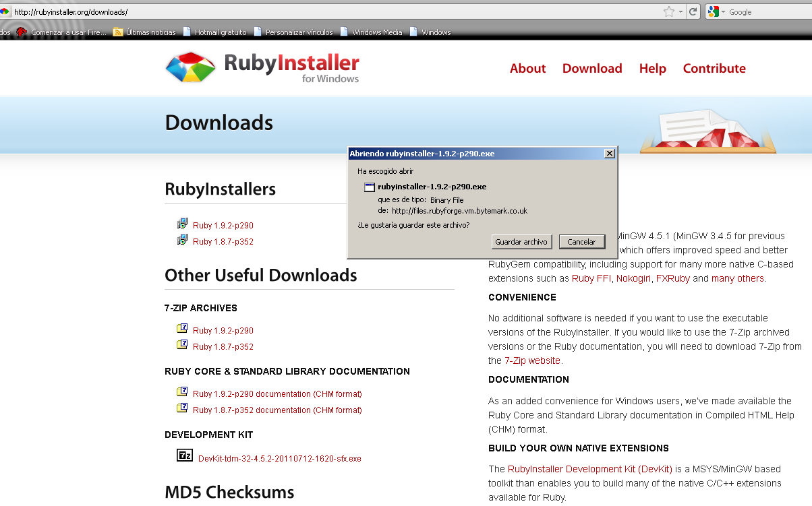Follow the 'many others' link

click(738, 278)
